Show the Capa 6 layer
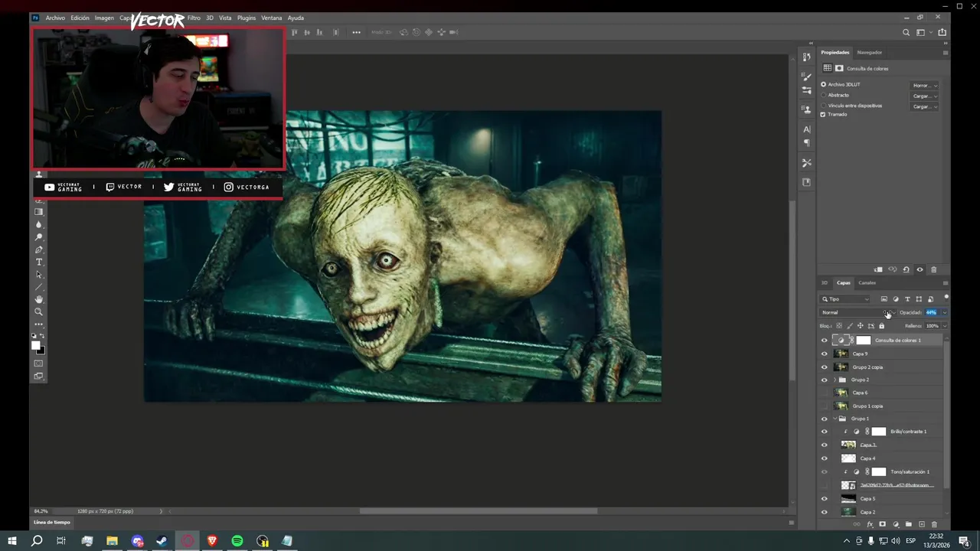 point(825,393)
